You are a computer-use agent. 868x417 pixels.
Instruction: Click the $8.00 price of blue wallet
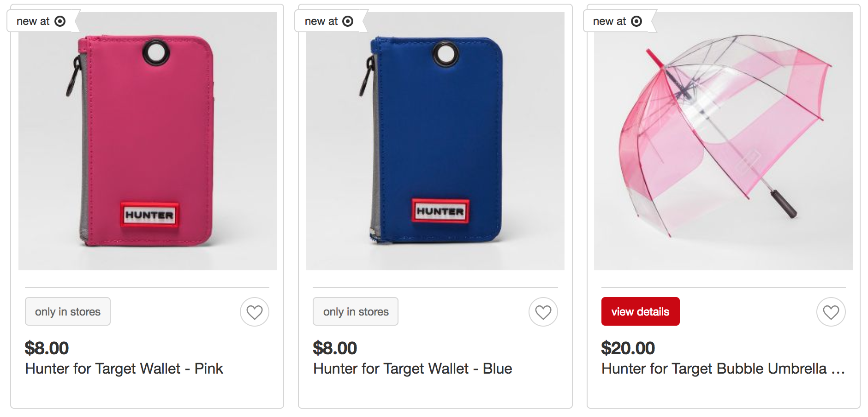(335, 348)
